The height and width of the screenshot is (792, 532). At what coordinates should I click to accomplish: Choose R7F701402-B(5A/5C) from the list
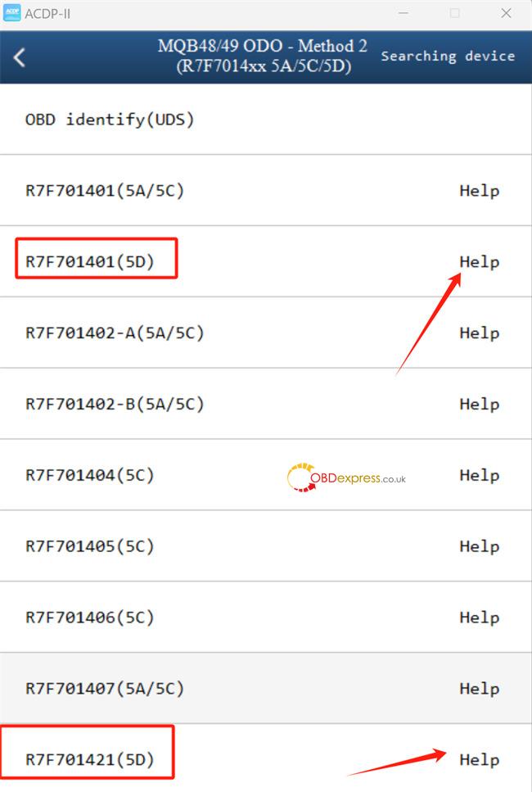266,404
